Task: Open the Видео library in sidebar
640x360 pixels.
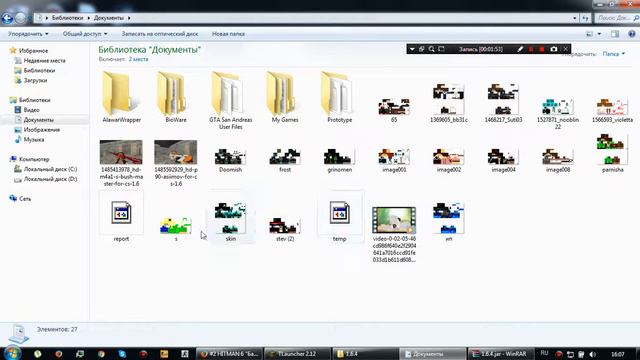Action: 31,110
